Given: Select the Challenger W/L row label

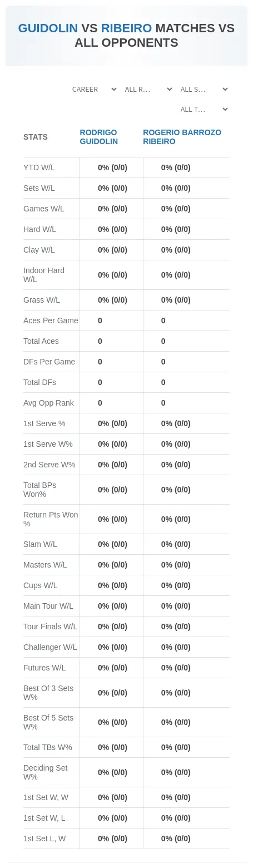Looking at the screenshot, I should 50,647.
